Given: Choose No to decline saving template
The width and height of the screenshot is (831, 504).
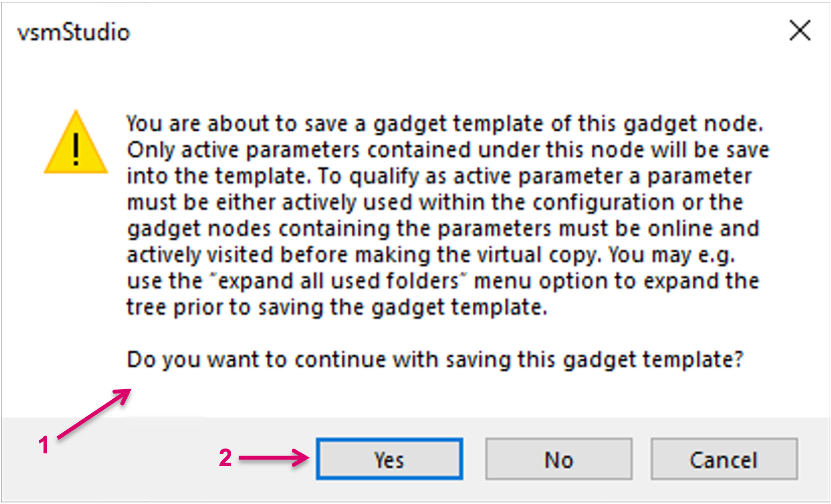Looking at the screenshot, I should pos(559,459).
